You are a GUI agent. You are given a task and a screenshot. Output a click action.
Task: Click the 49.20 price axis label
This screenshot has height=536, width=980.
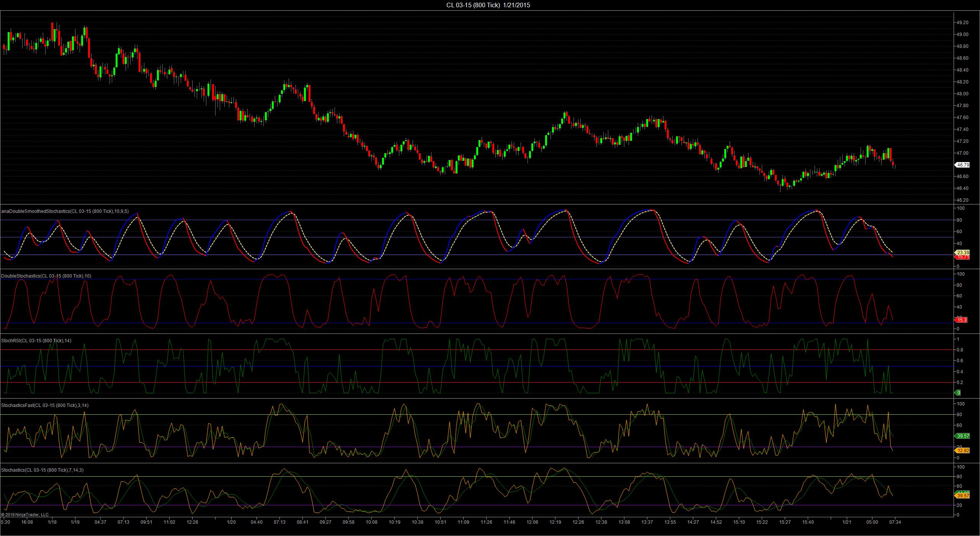962,23
